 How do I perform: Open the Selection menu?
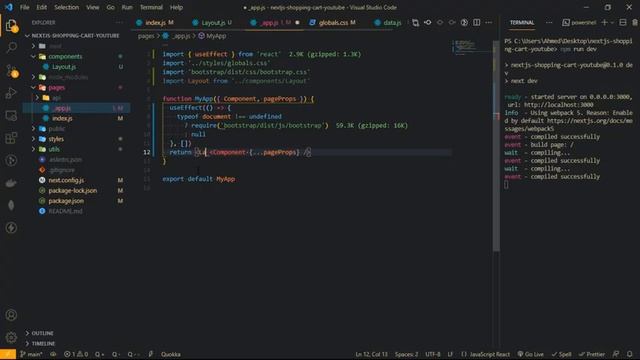67,7
